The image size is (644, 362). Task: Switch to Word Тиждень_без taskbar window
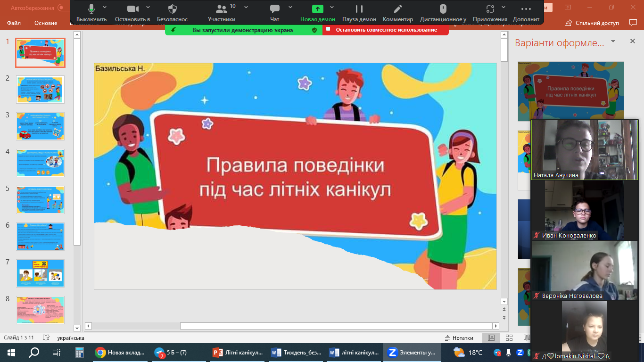pos(296,352)
